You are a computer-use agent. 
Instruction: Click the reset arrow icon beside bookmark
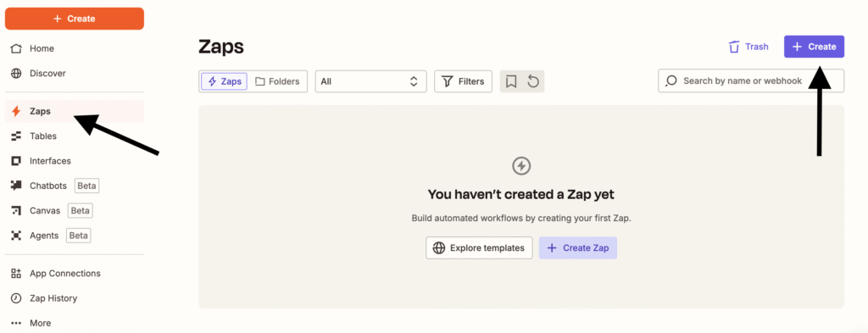pyautogui.click(x=532, y=81)
